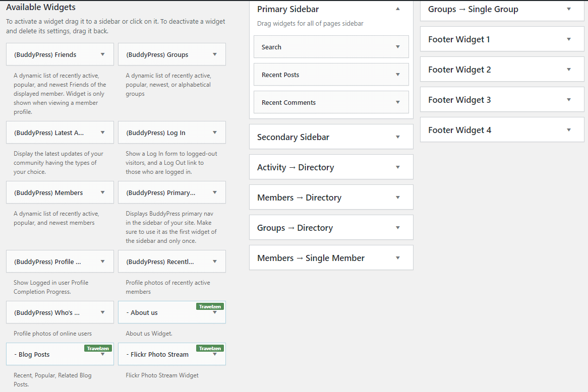This screenshot has width=588, height=392.
Task: Click the Travelzen badge on Flickr Photo Stream
Action: pyautogui.click(x=210, y=349)
